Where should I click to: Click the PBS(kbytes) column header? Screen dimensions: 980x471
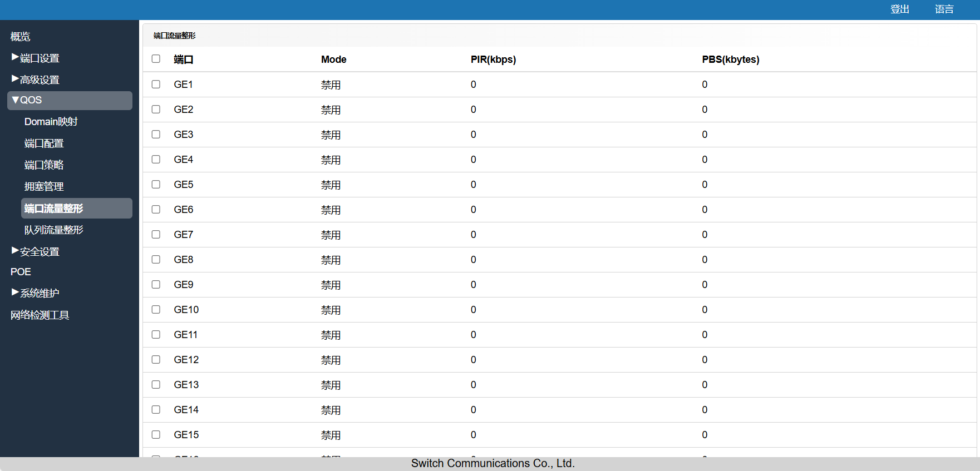pos(731,60)
